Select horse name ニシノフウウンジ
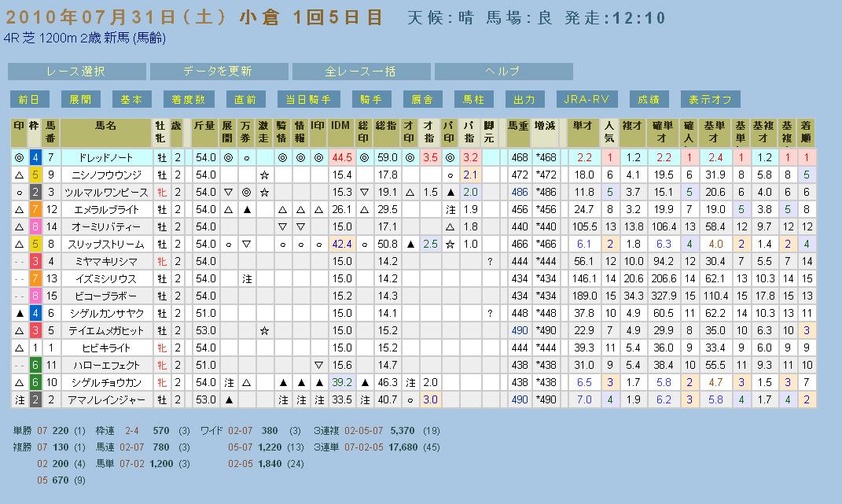 tap(106, 175)
